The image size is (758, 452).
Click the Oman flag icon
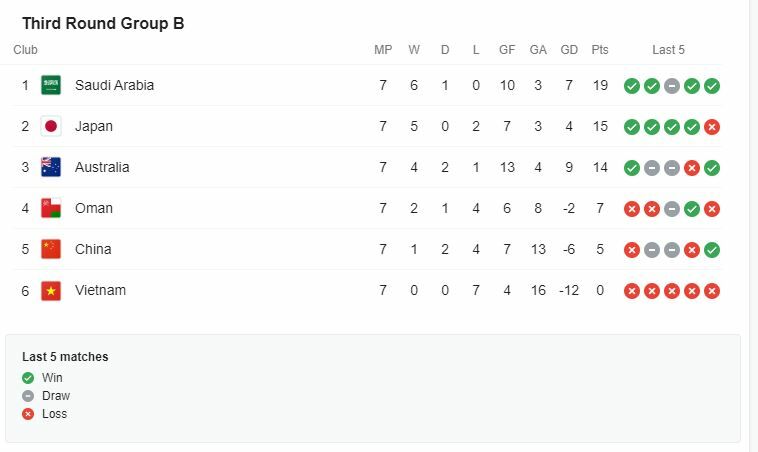coord(51,208)
